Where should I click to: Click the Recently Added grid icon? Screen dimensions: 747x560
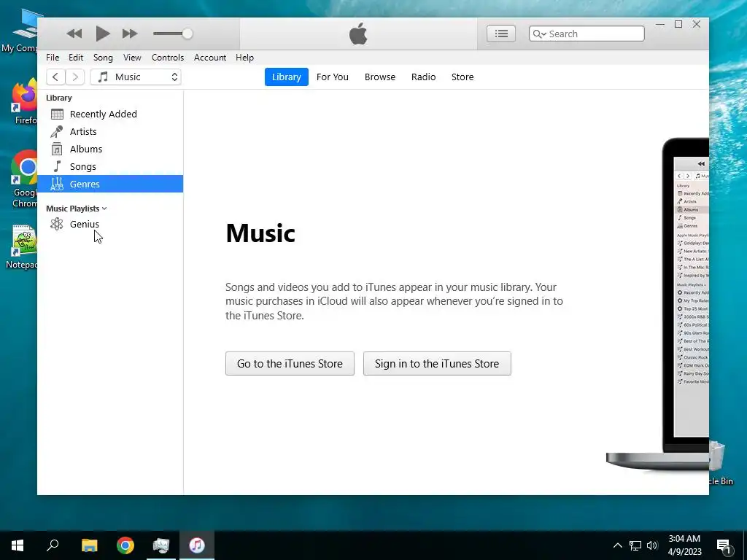pos(57,114)
